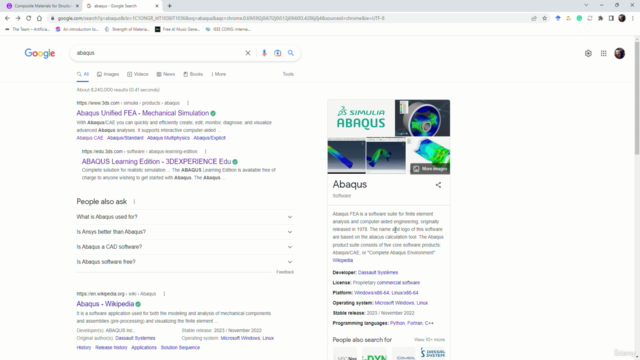Open the Google apps grid
The width and height of the screenshot is (640, 360).
pyautogui.click(x=604, y=53)
